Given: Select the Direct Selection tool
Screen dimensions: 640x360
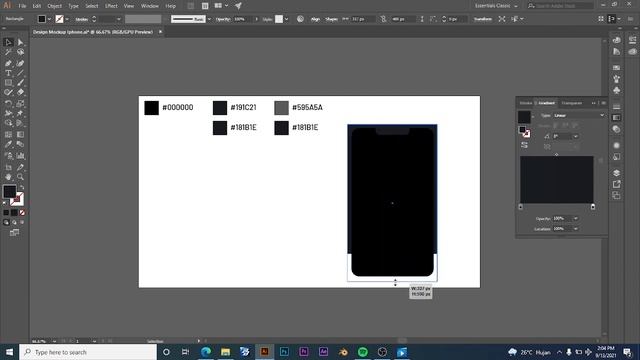Looking at the screenshot, I should click(20, 42).
